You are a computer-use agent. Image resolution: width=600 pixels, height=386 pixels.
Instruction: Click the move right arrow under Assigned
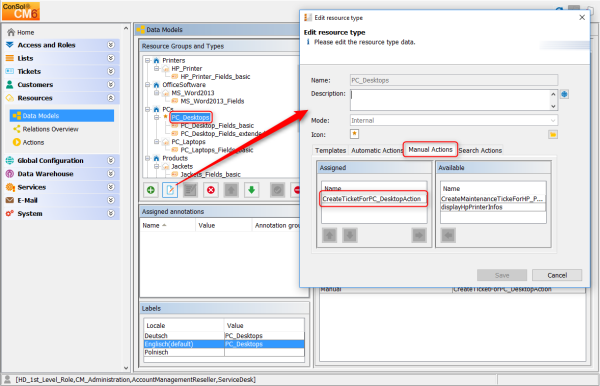coord(419,235)
